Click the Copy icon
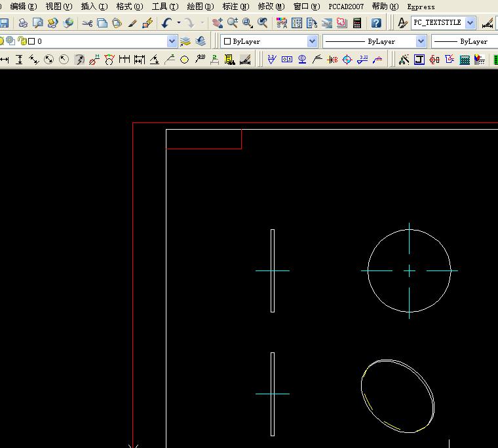Viewport: 498px width, 448px height. [x=102, y=23]
